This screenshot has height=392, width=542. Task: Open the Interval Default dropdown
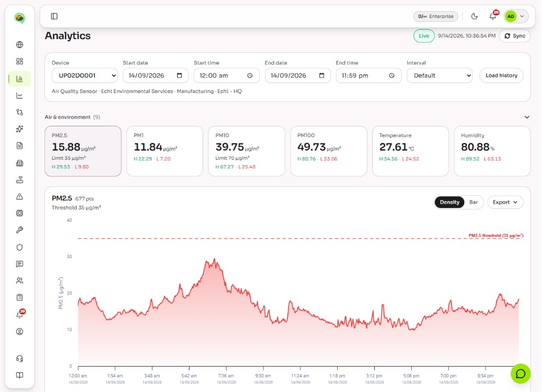[x=440, y=75]
